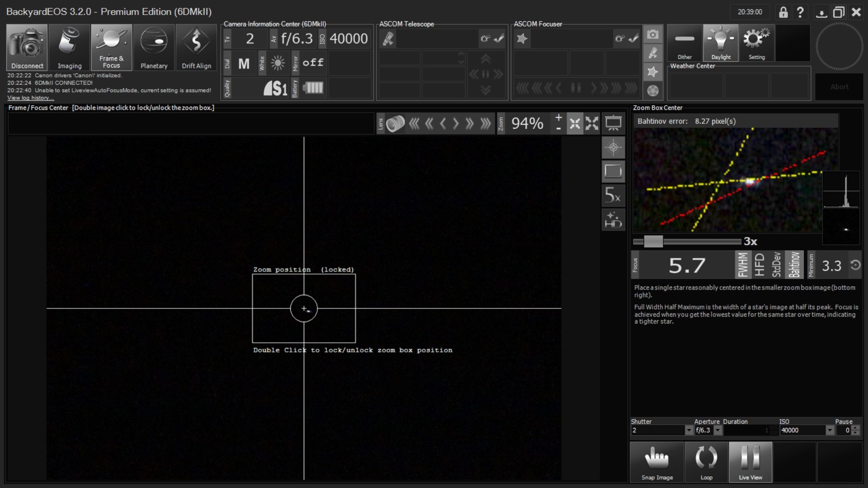Pause the Live View

tap(750, 462)
